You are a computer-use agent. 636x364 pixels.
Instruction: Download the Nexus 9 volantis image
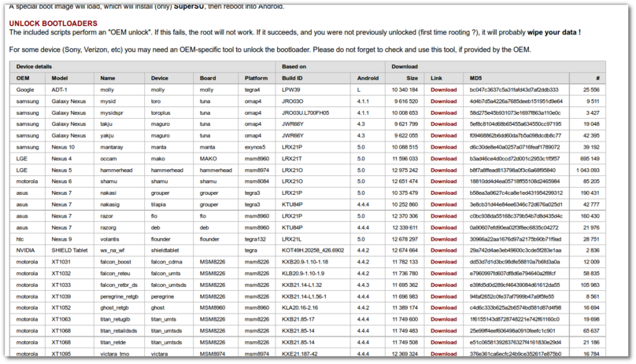(x=443, y=238)
